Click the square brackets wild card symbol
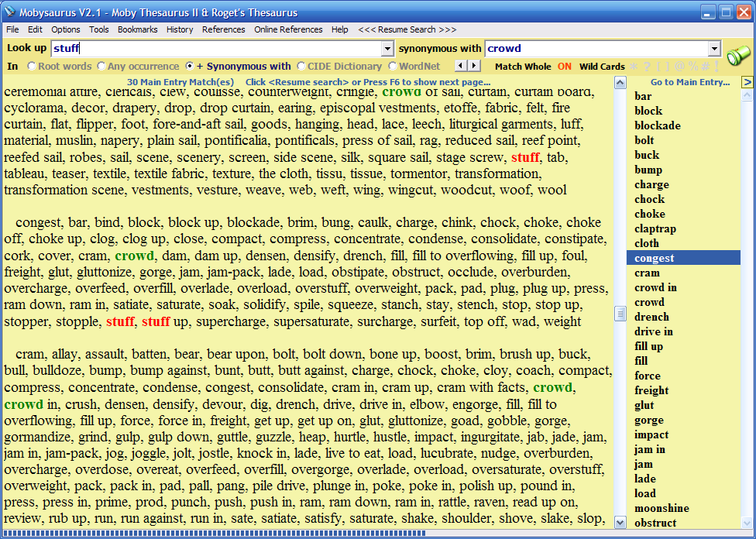The height and width of the screenshot is (539, 756). 664,66
